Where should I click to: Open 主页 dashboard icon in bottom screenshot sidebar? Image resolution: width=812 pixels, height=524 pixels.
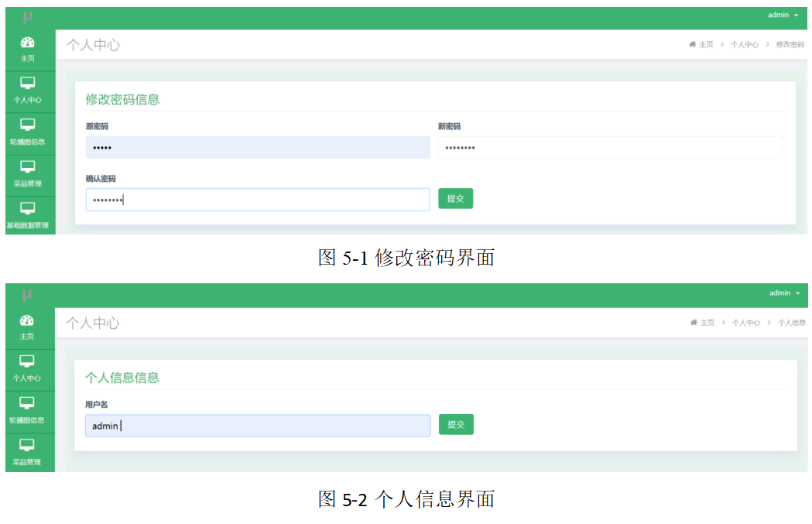(x=27, y=320)
